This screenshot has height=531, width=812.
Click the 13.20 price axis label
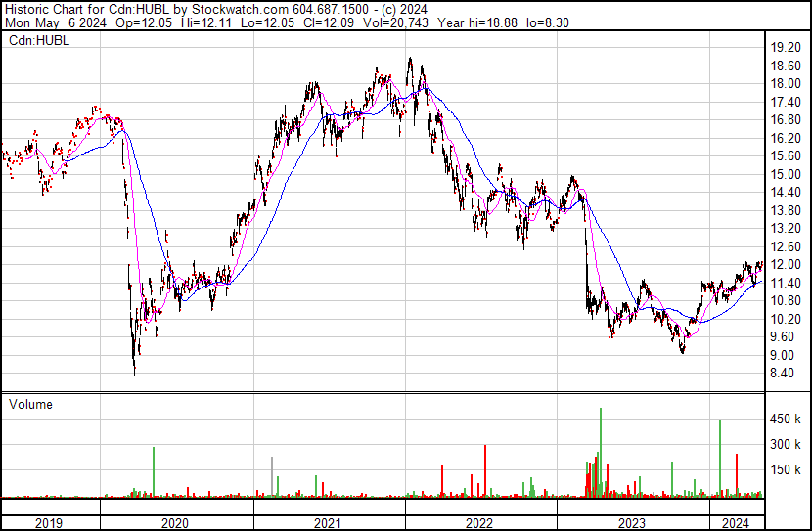786,228
